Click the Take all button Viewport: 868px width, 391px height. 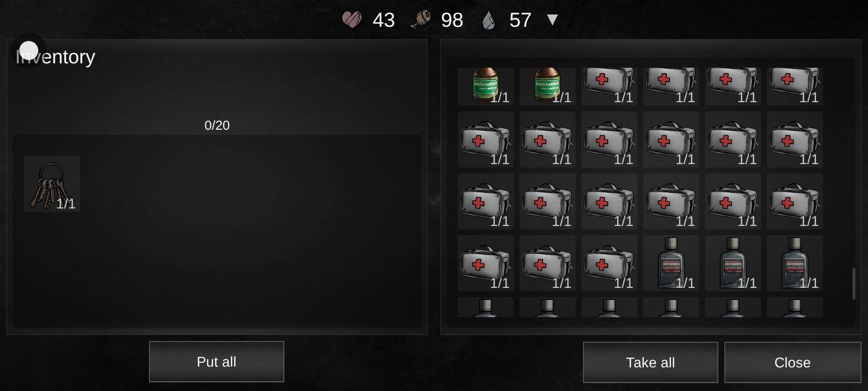point(650,362)
